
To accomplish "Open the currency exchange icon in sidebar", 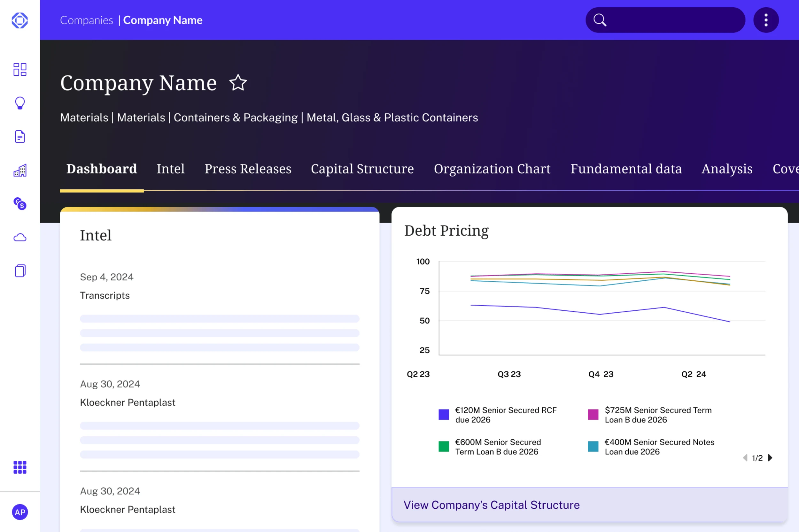I will coord(20,204).
